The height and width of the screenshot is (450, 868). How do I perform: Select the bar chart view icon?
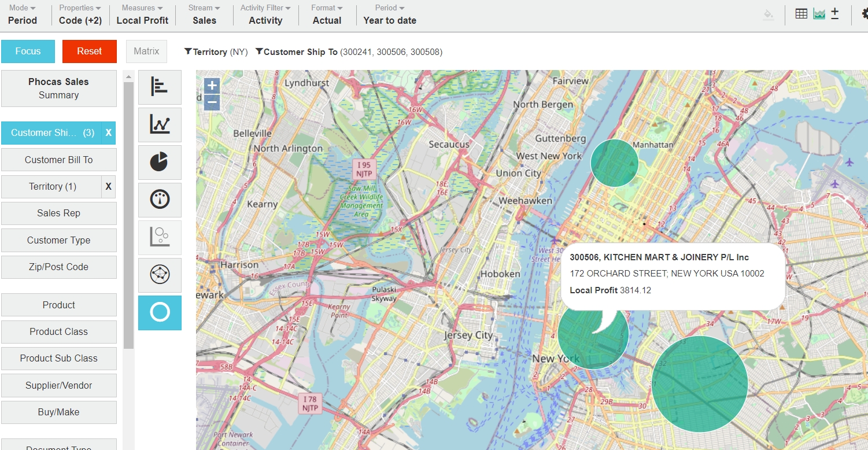pos(160,87)
